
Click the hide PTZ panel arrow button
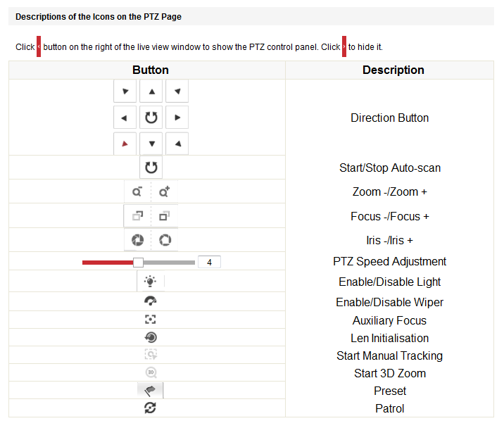pos(344,47)
